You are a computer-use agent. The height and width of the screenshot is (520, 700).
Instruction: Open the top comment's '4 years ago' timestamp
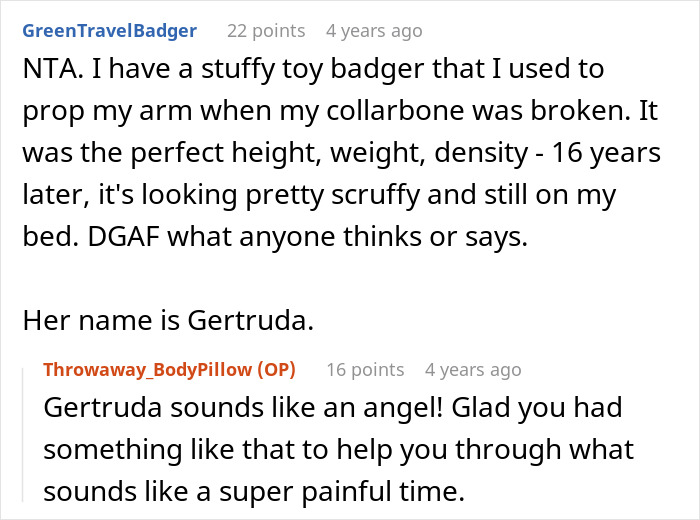click(x=374, y=31)
